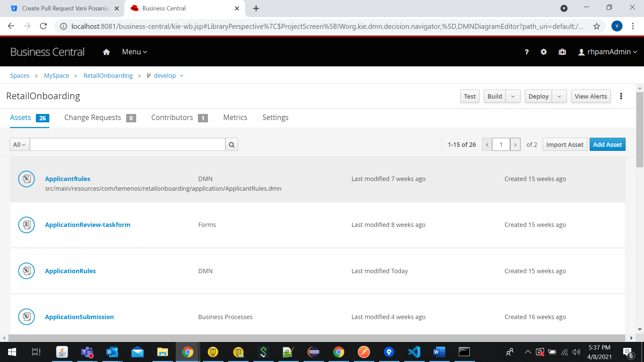Open the help question mark icon
Screen dimensions: 644x362
(527, 52)
